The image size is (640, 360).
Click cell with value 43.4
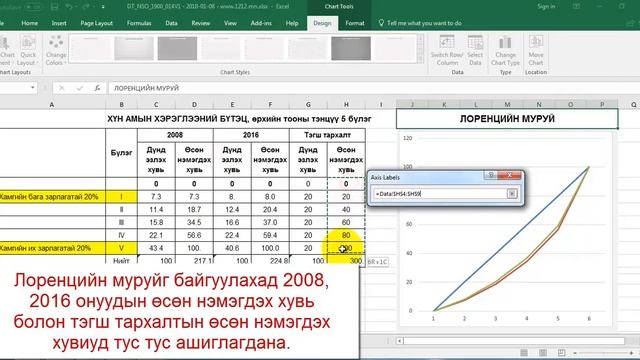(156, 248)
